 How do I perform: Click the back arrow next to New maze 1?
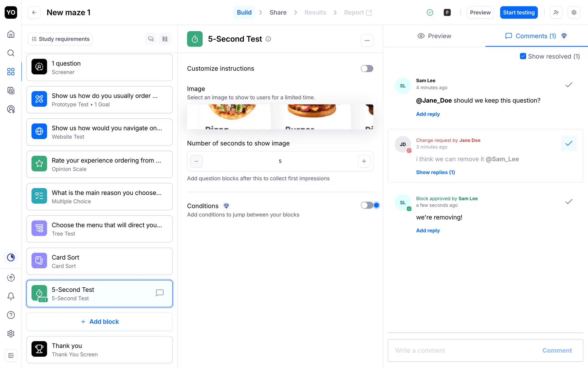34,13
